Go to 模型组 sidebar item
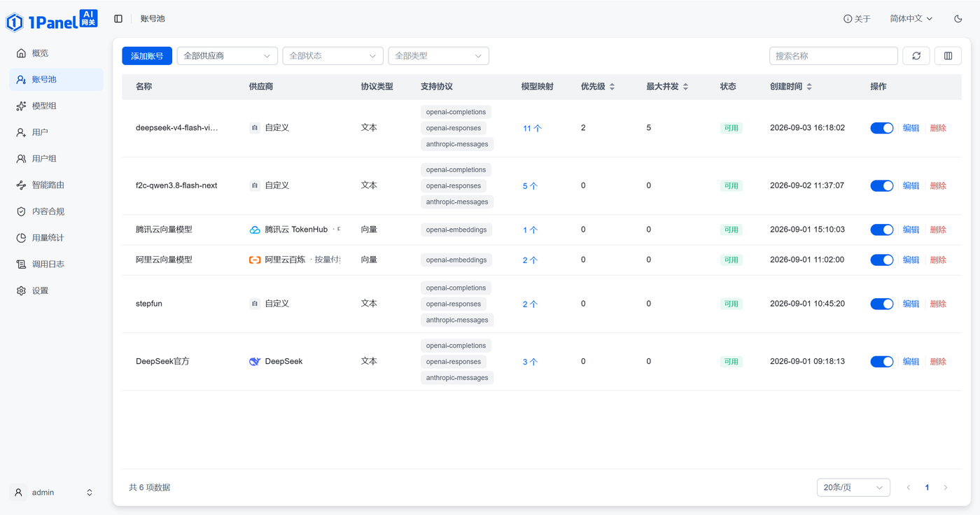Image resolution: width=980 pixels, height=515 pixels. (56, 106)
